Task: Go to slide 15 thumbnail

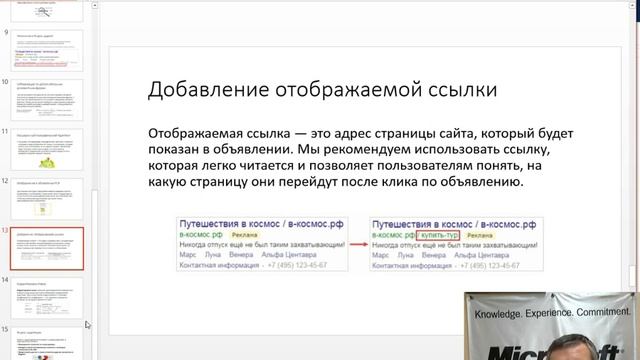Action: (x=47, y=344)
